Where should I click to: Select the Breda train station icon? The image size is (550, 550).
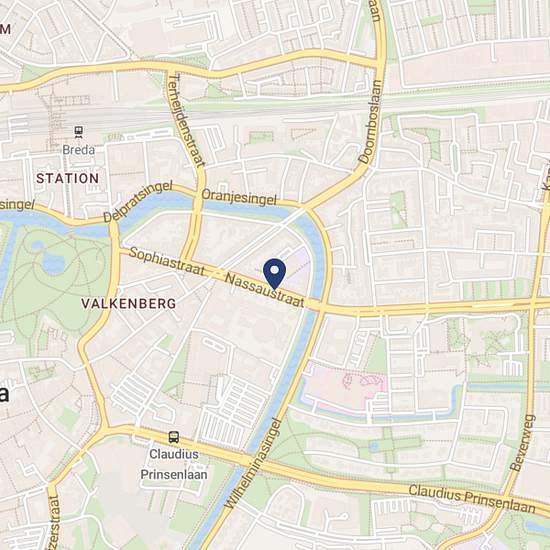(79, 132)
